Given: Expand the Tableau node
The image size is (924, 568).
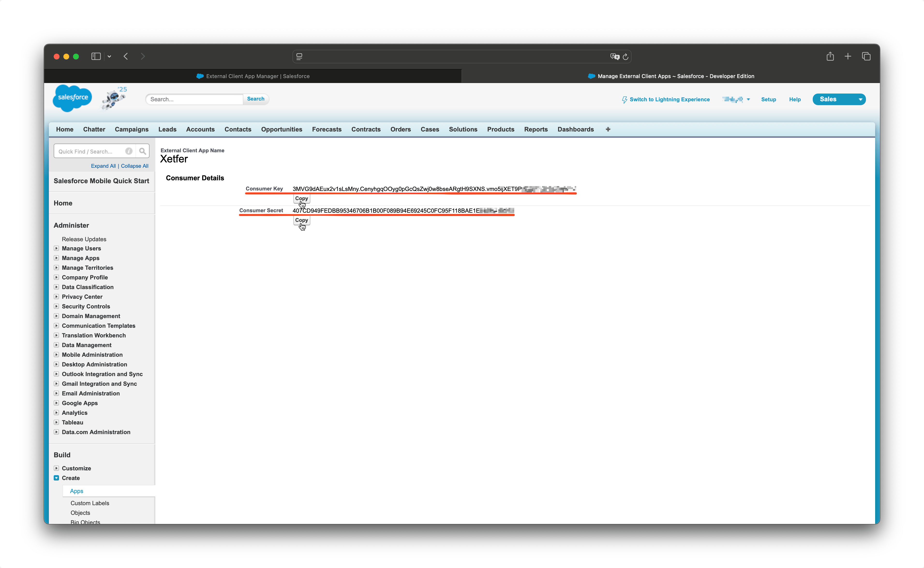Looking at the screenshot, I should (56, 422).
